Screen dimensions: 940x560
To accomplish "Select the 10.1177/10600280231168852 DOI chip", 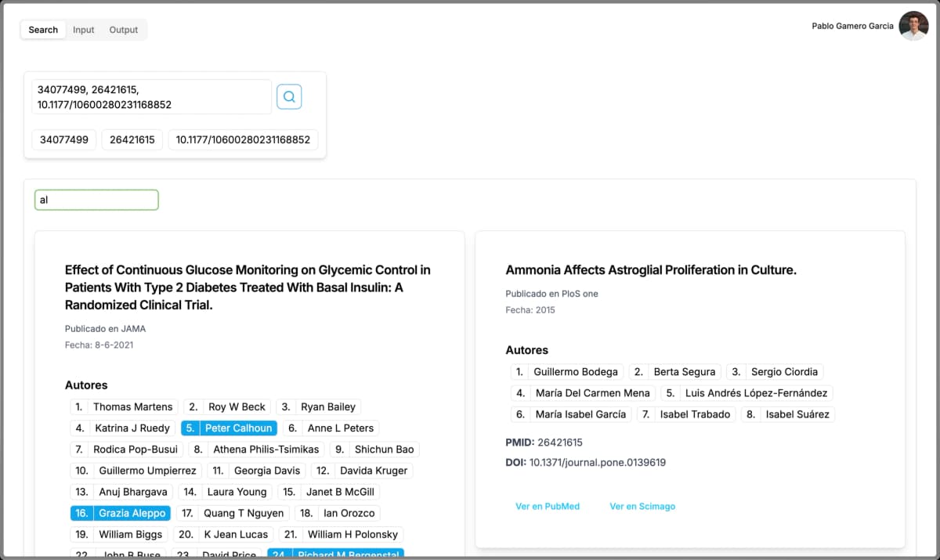I will coord(243,140).
